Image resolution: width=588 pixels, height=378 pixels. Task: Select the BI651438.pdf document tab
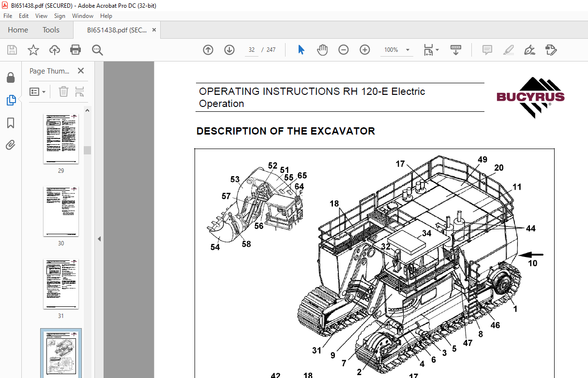(117, 30)
